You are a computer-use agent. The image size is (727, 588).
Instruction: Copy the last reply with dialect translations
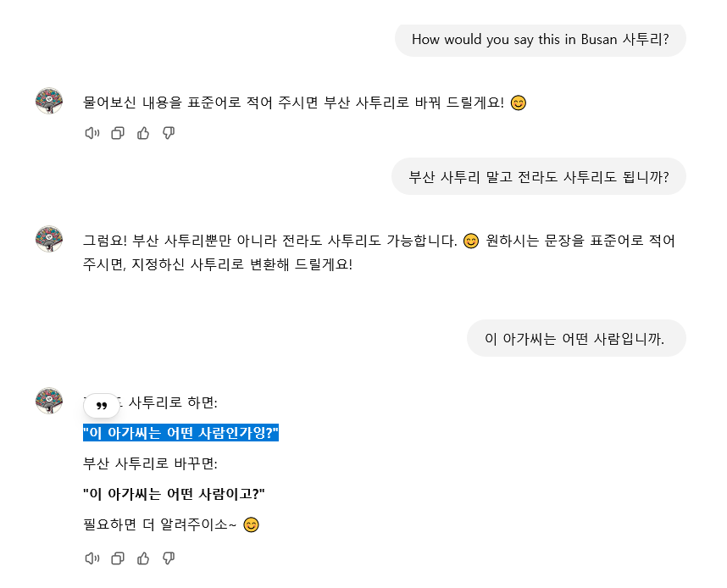[x=118, y=558]
